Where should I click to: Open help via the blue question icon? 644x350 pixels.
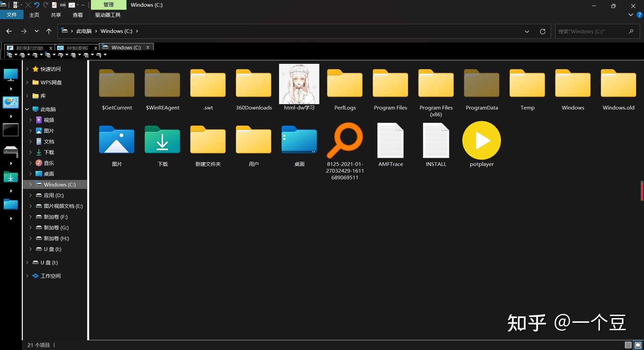tap(640, 15)
